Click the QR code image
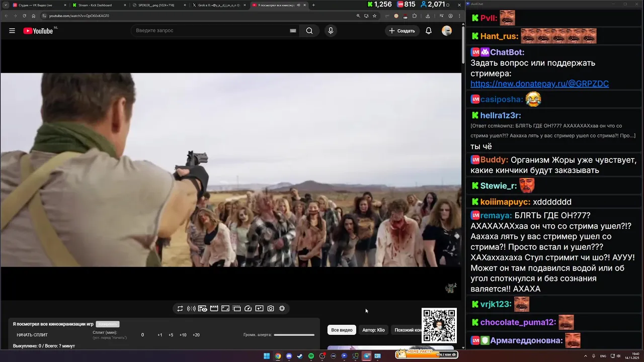This screenshot has width=644, height=362. click(439, 326)
